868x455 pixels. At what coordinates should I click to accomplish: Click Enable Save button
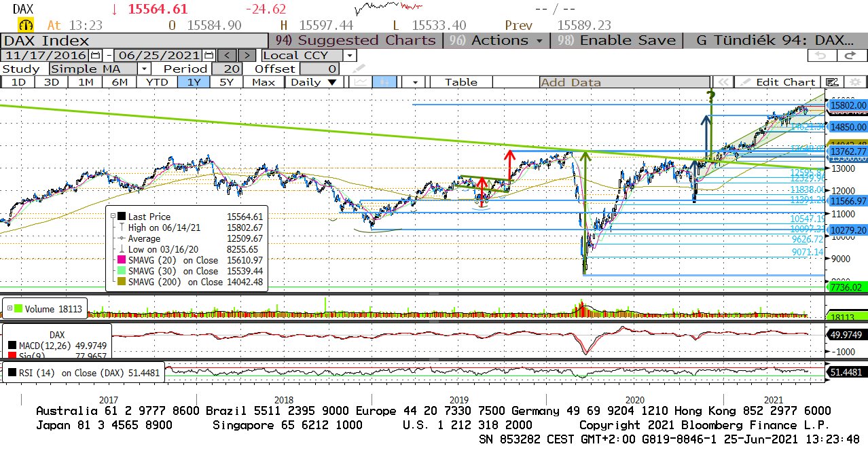pos(617,40)
